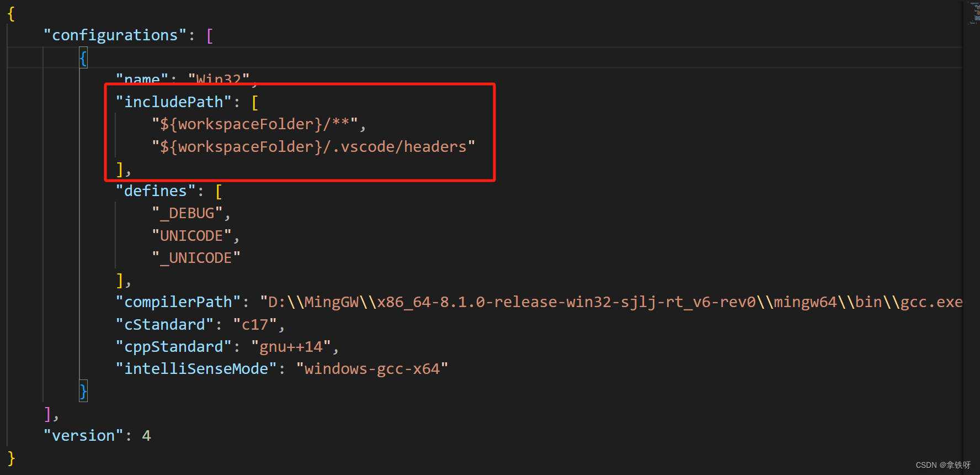Click the "configurations" key text
Viewport: 980px width, 475px height.
115,35
